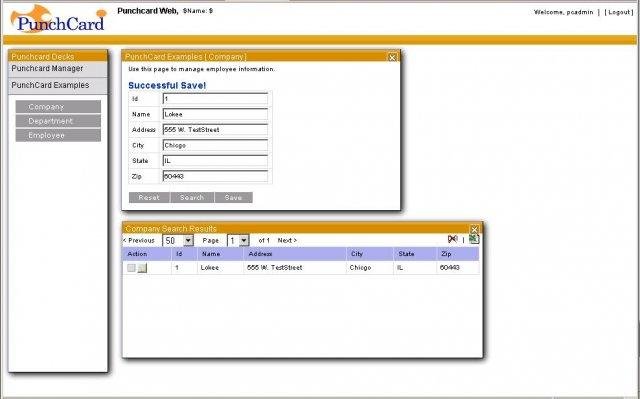Go to Next results page

287,240
